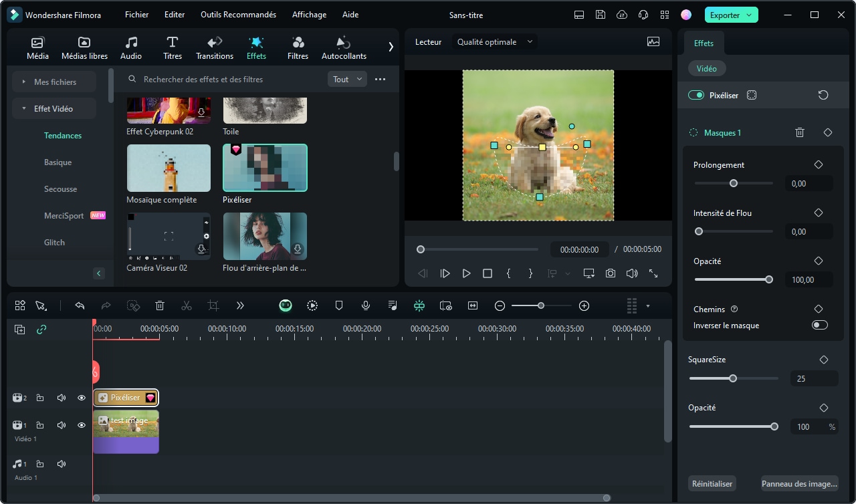Download the Caméra Viseur 02 effect
856x504 pixels.
coord(201,249)
